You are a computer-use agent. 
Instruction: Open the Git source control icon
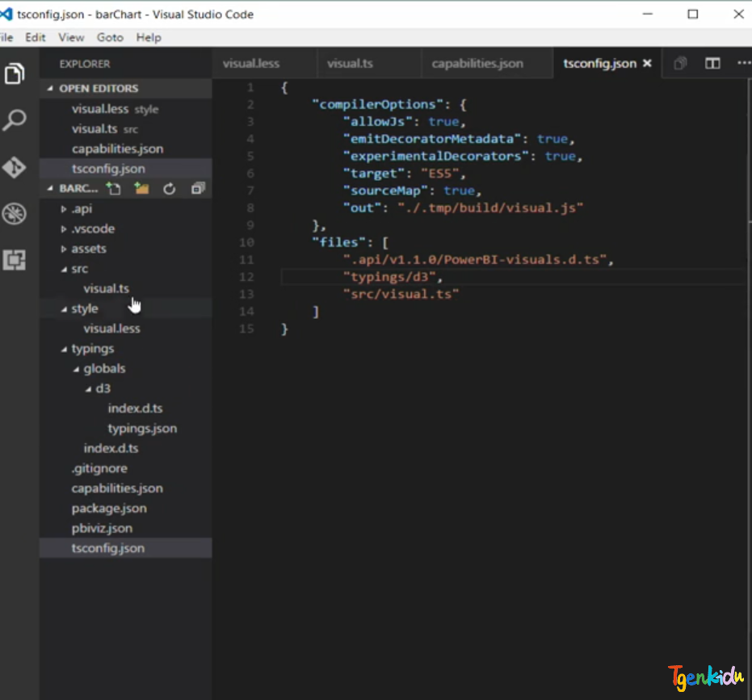[15, 167]
